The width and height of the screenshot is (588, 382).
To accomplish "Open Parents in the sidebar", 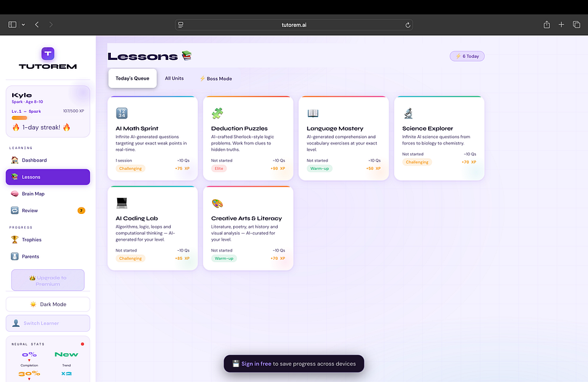I will [48, 257].
